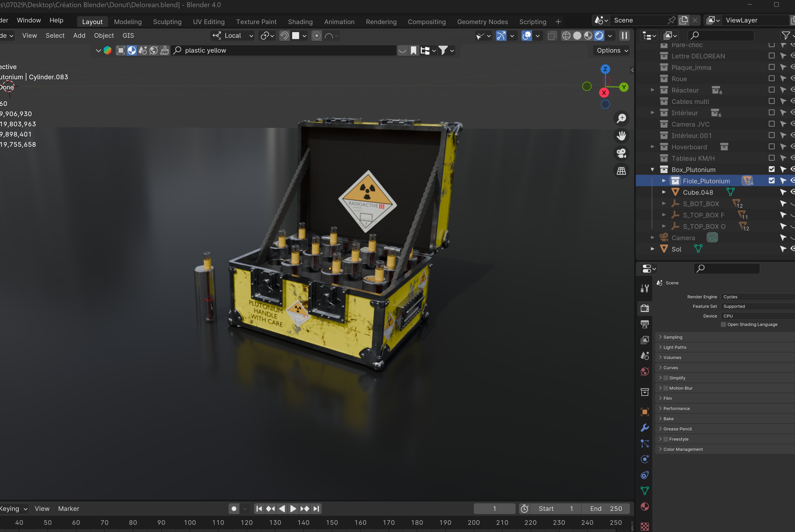Open the Object Constraints properties tab
The image size is (795, 532).
[644, 475]
